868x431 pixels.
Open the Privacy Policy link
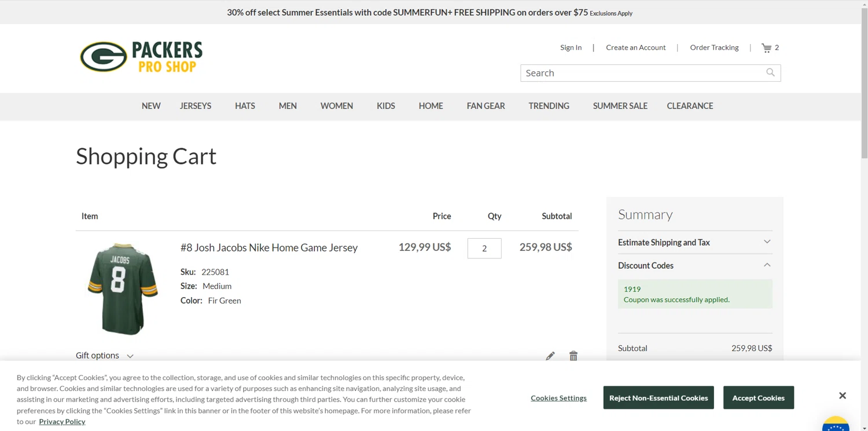click(x=62, y=421)
